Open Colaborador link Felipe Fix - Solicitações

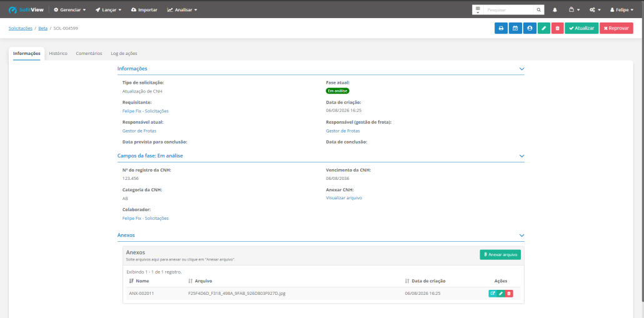[146, 218]
